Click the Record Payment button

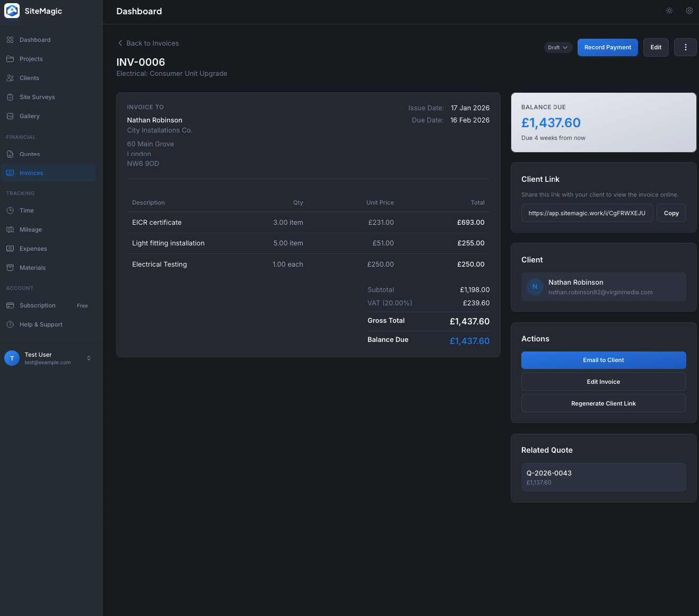click(x=607, y=47)
